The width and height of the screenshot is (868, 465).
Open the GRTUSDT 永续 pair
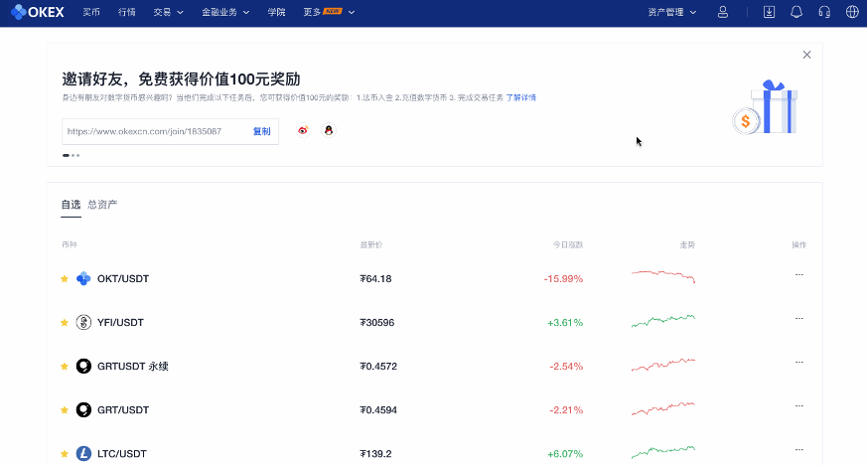tap(133, 366)
